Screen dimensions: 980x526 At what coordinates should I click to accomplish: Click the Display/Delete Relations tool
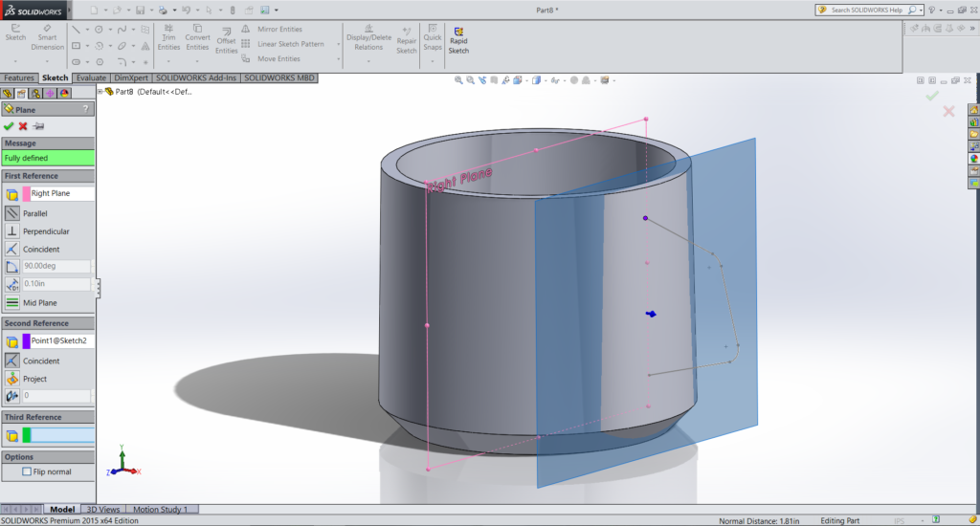click(x=368, y=38)
